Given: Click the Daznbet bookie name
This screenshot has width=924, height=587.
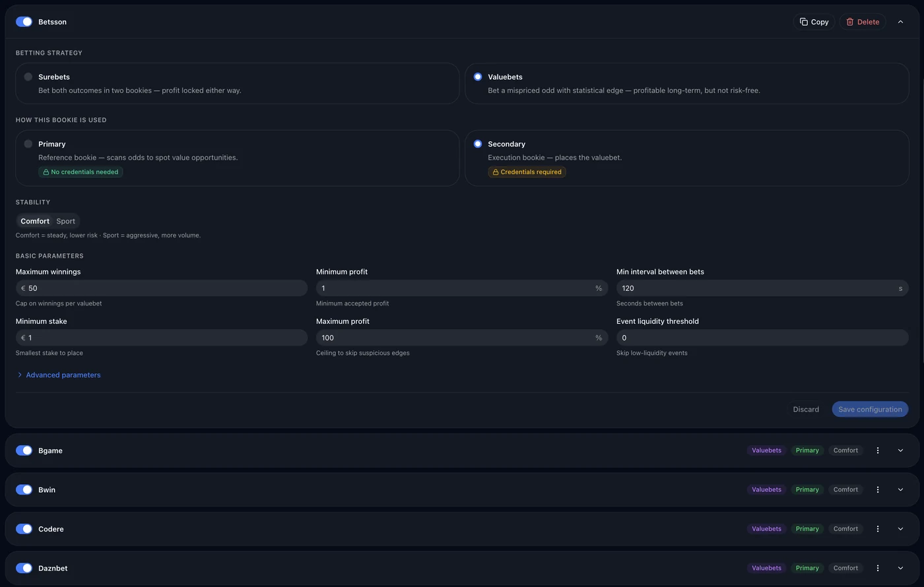Looking at the screenshot, I should point(53,568).
